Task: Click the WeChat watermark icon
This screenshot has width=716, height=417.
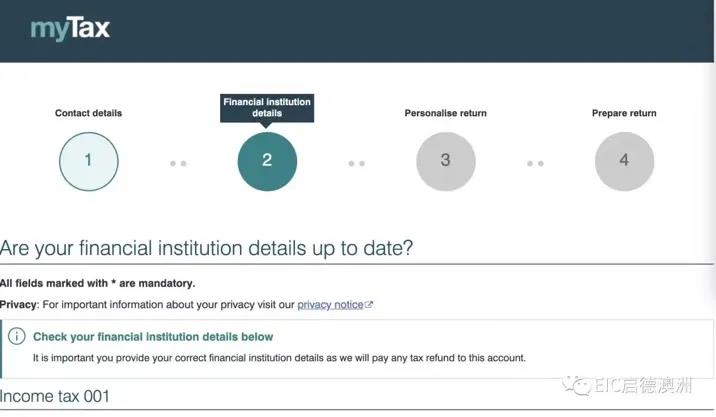Action: pos(575,385)
